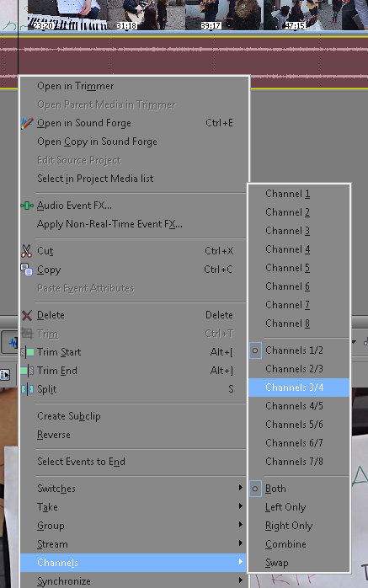Image resolution: width=368 pixels, height=588 pixels.
Task: Click the Trim Start icon
Action: click(27, 352)
